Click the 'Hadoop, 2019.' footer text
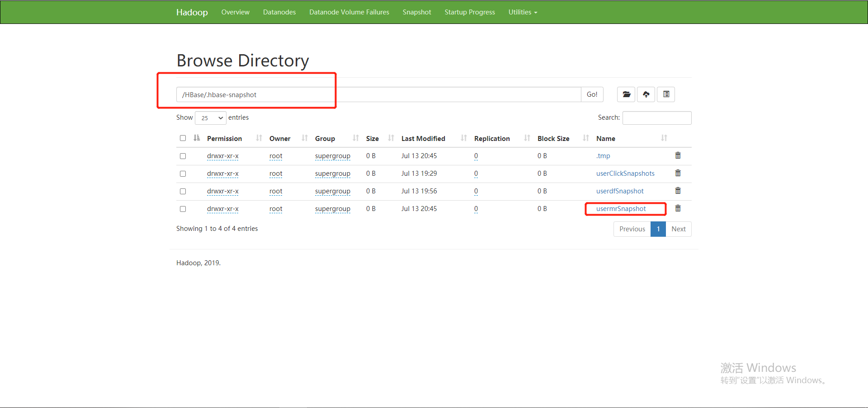This screenshot has width=868, height=408. tap(198, 263)
